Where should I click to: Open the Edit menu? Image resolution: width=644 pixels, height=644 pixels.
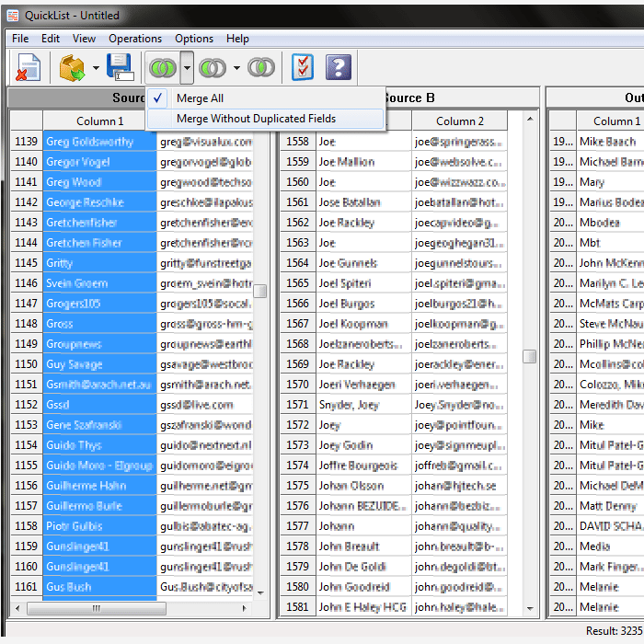(51, 39)
